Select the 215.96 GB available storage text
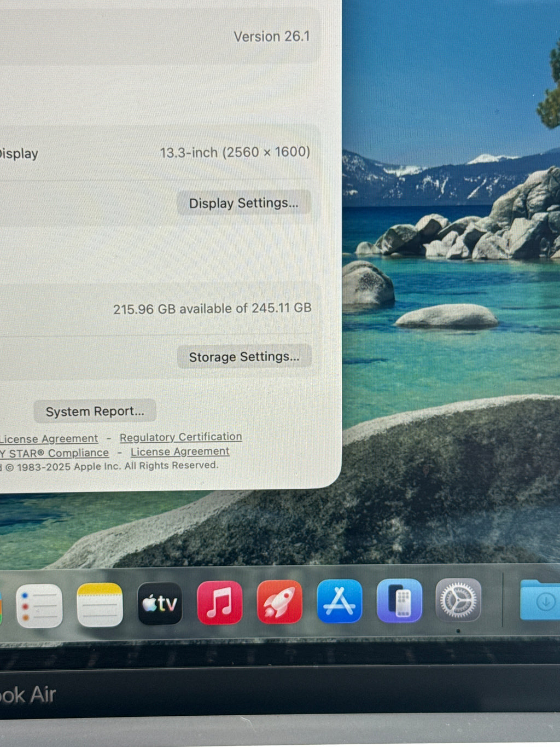Viewport: 560px width, 747px height. click(x=212, y=309)
